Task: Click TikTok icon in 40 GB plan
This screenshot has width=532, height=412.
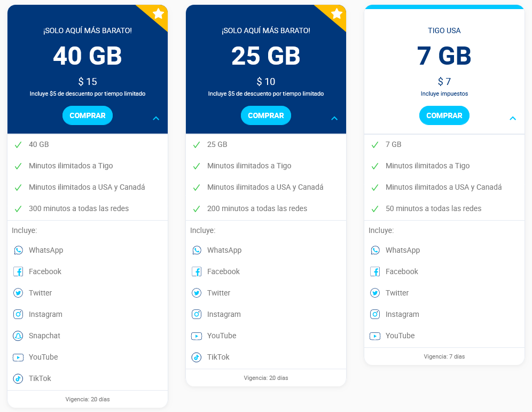Action: tap(18, 378)
